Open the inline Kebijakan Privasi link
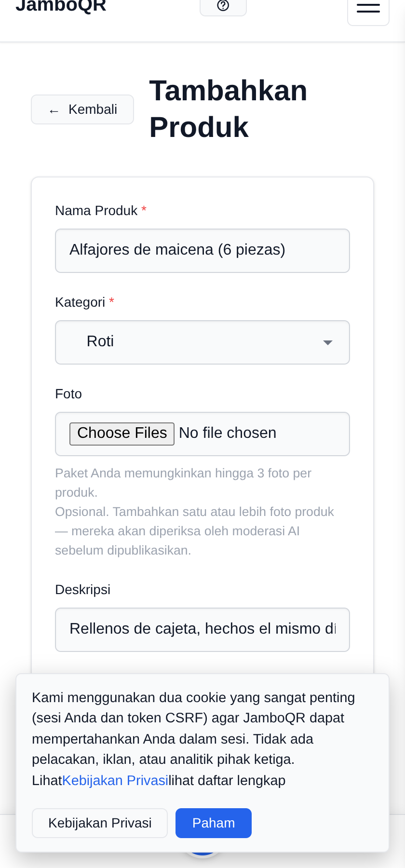Image resolution: width=405 pixels, height=868 pixels. pyautogui.click(x=115, y=780)
